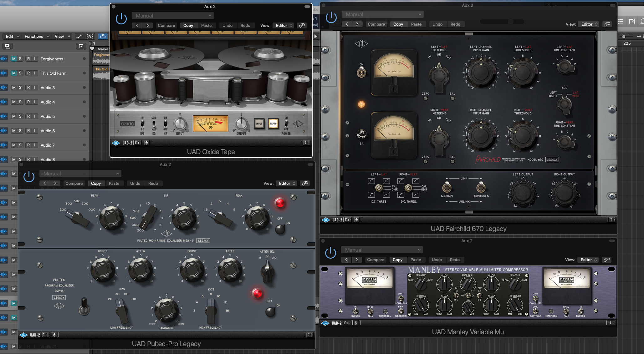
Task: Go to previous preset in Pultec-Pro window
Action: coord(45,183)
